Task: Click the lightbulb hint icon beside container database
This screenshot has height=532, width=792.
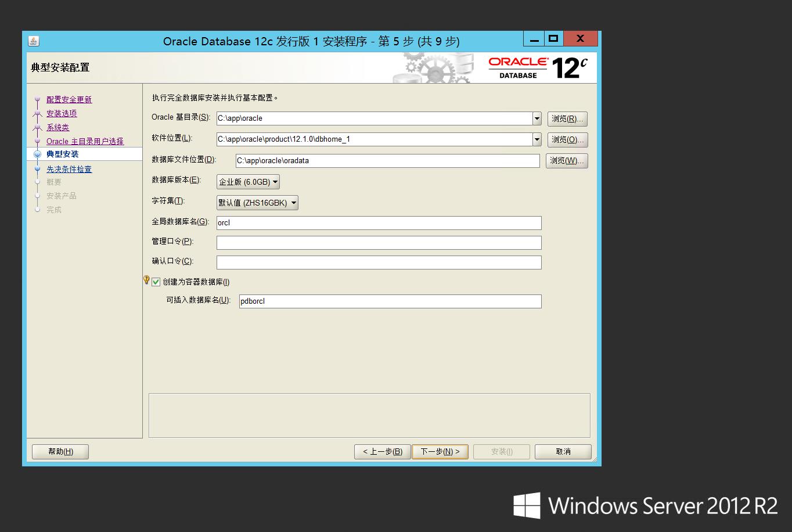Action: (x=146, y=280)
